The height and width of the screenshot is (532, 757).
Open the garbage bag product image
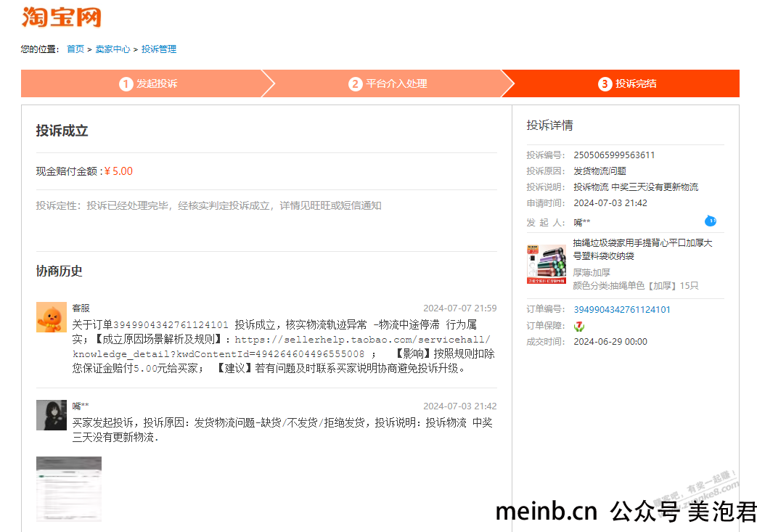point(546,264)
